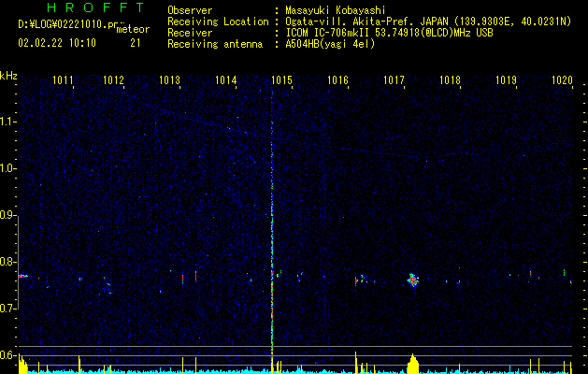The width and height of the screenshot is (588, 374).
Task: Click the Receiver label
Action: click(x=190, y=33)
